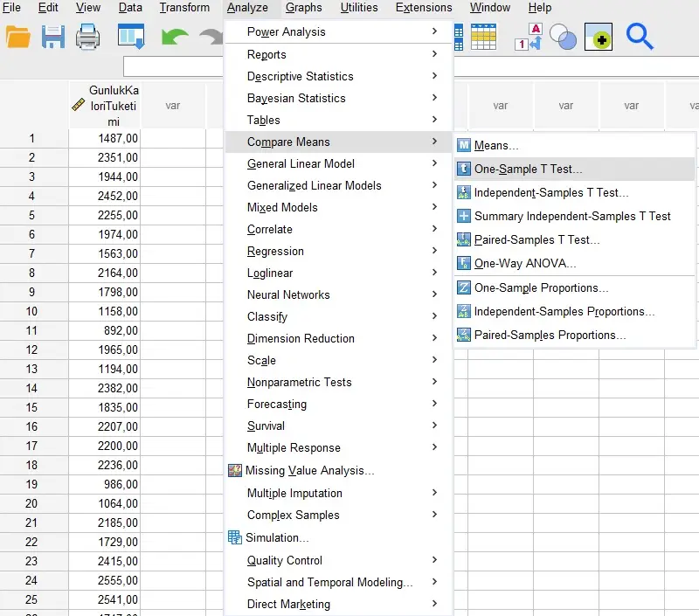Click the overlapping circles Use Sets icon
The image size is (699, 616).
(x=563, y=37)
